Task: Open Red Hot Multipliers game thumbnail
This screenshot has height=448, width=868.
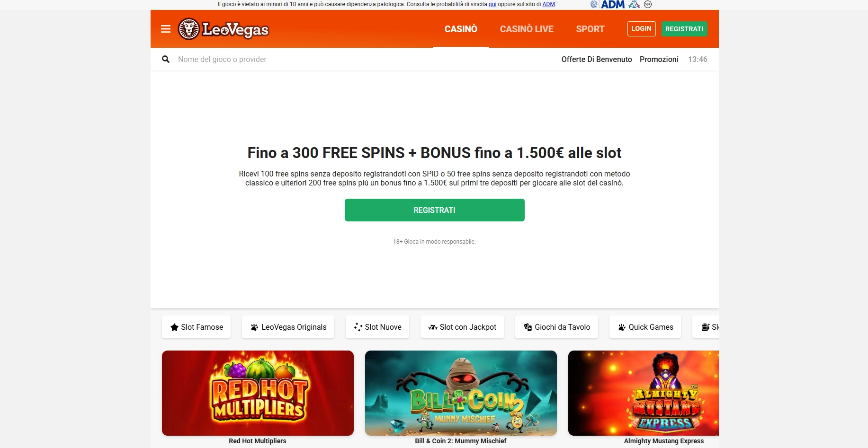Action: pyautogui.click(x=258, y=393)
